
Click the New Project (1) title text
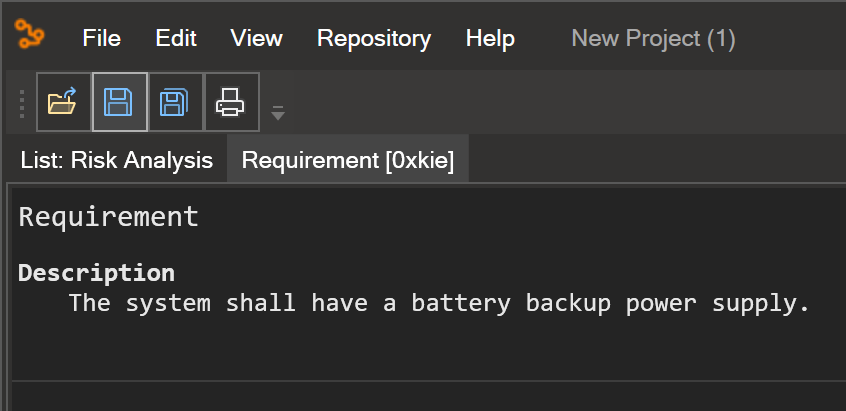(x=653, y=38)
